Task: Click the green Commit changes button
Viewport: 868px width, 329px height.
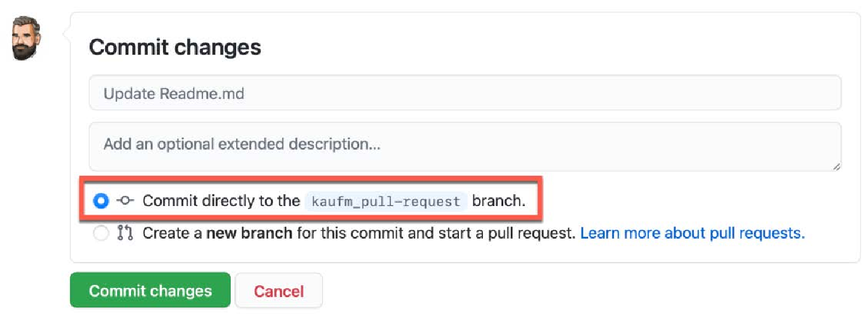Action: [x=150, y=290]
